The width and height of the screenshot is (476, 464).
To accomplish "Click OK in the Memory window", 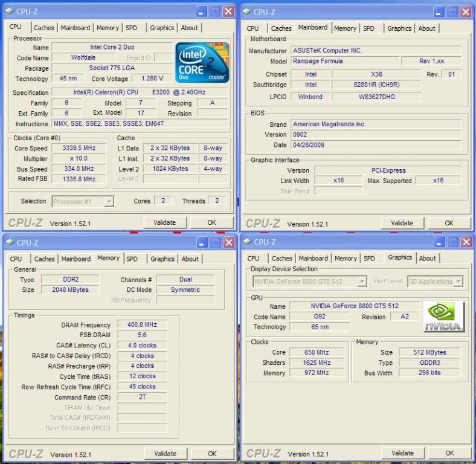I will pos(212,454).
